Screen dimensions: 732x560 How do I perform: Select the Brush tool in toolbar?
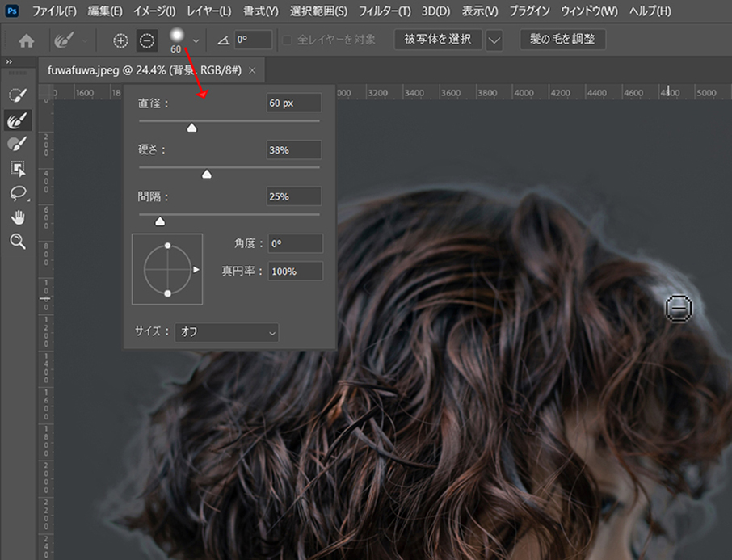click(x=18, y=144)
